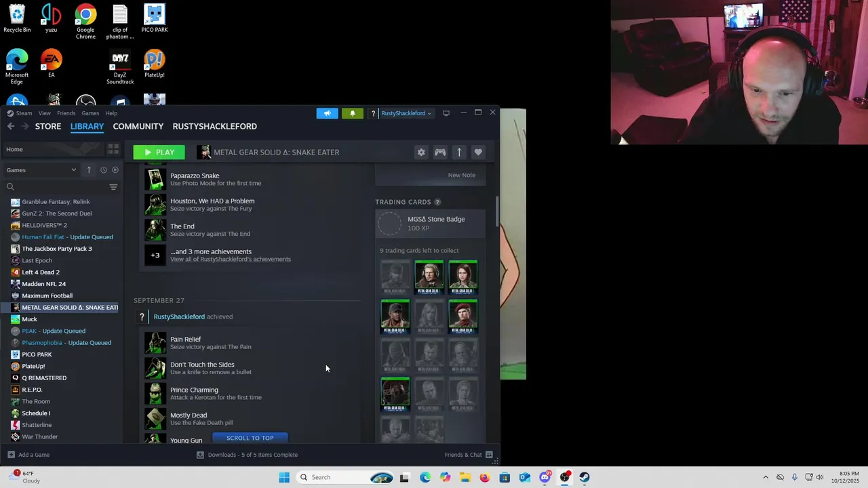Image resolution: width=868 pixels, height=488 pixels.
Task: Click Friends & Chat label
Action: (463, 455)
